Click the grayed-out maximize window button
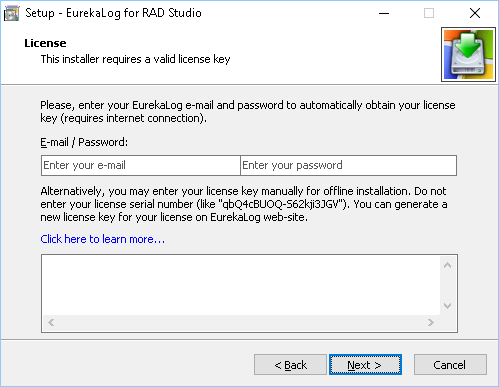 (429, 13)
